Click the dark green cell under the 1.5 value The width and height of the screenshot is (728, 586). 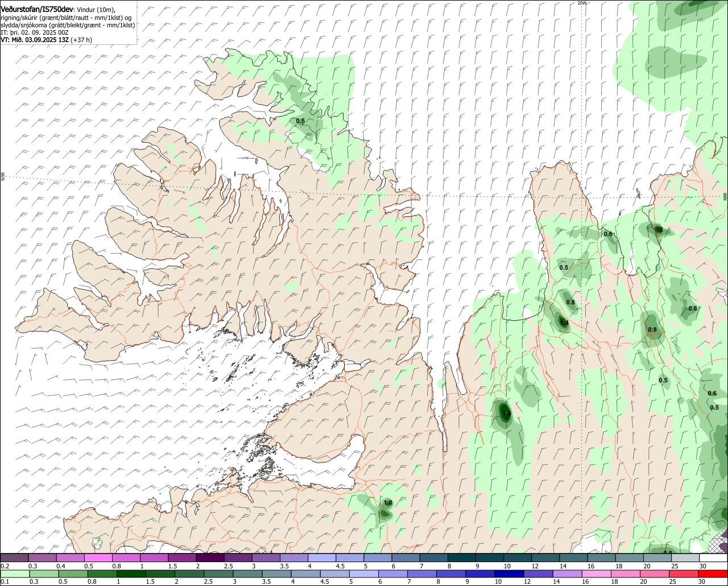tap(504, 414)
